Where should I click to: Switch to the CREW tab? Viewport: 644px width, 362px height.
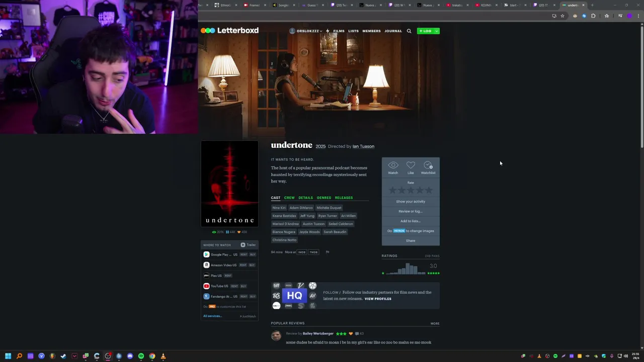289,198
